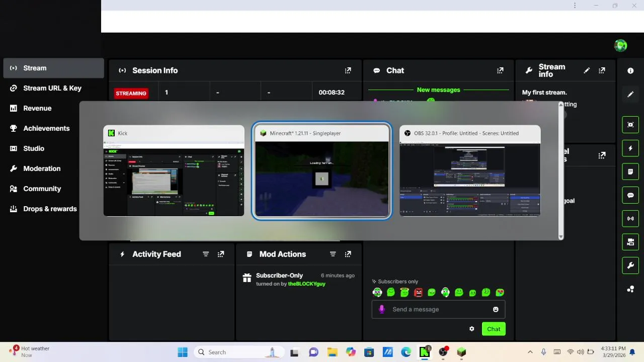The width and height of the screenshot is (644, 362).
Task: Switch to the OBS 32.0.1 window thumbnail
Action: 470,171
